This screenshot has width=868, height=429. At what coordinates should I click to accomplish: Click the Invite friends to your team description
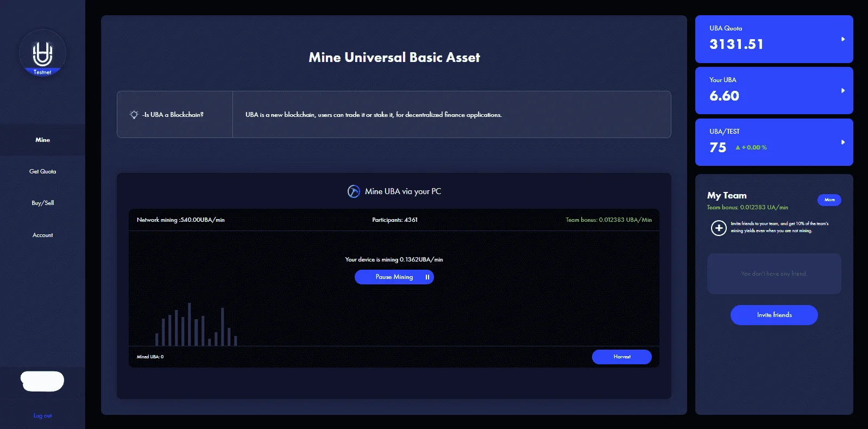(779, 227)
